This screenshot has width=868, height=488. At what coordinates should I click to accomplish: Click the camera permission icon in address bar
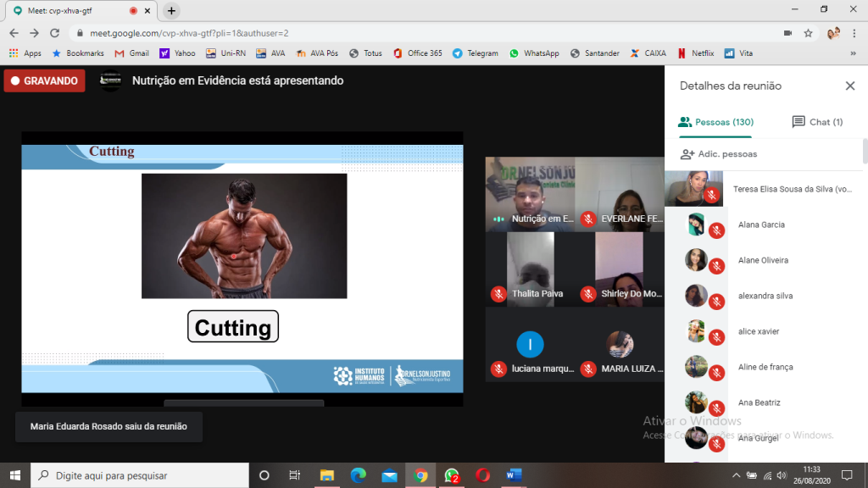point(787,33)
